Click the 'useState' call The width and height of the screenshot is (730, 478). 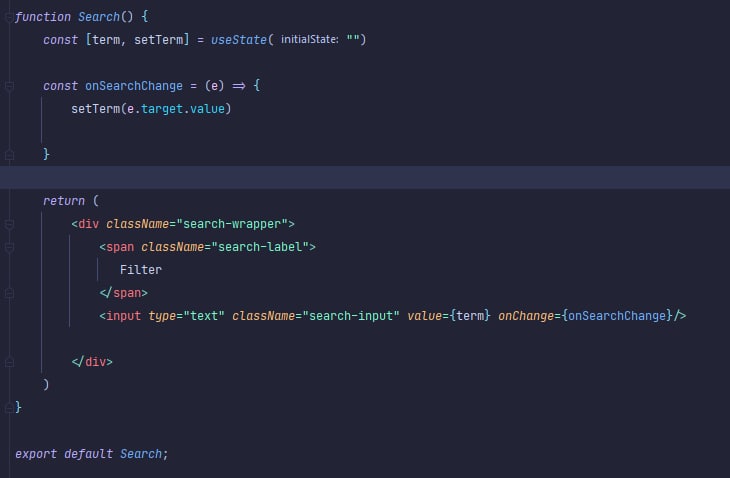coord(238,40)
